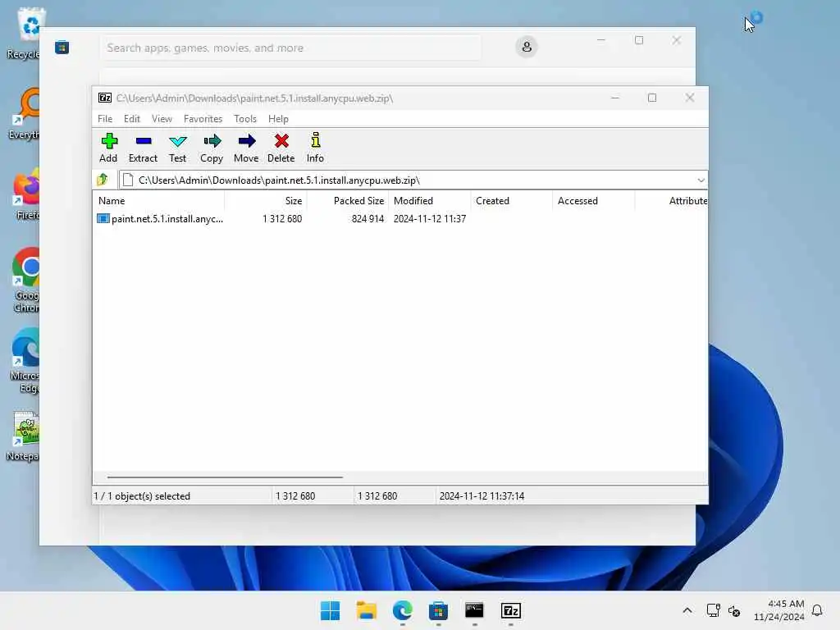Open the Microsoft Edge desktop shortcut
Screen dimensions: 840x630
tap(25, 361)
